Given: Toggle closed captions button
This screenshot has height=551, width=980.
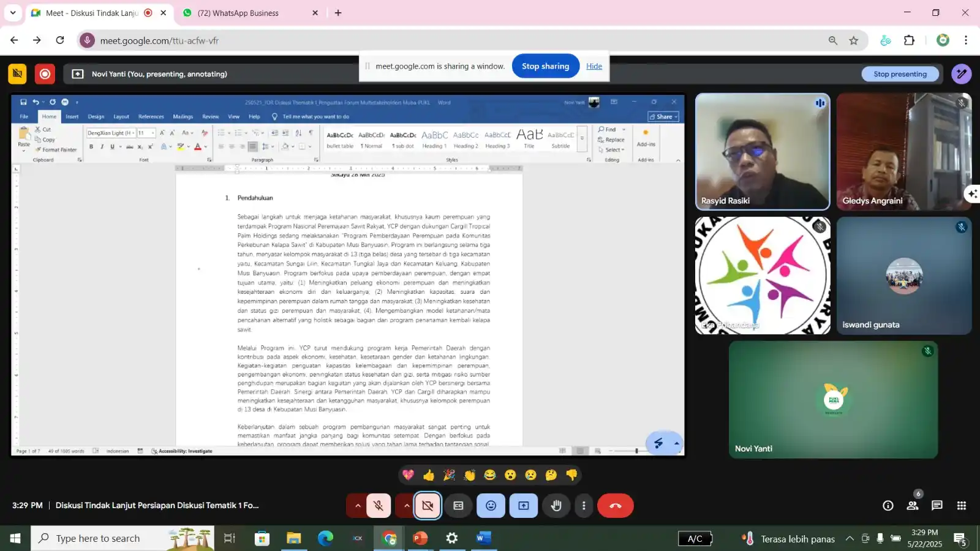Looking at the screenshot, I should 458,506.
